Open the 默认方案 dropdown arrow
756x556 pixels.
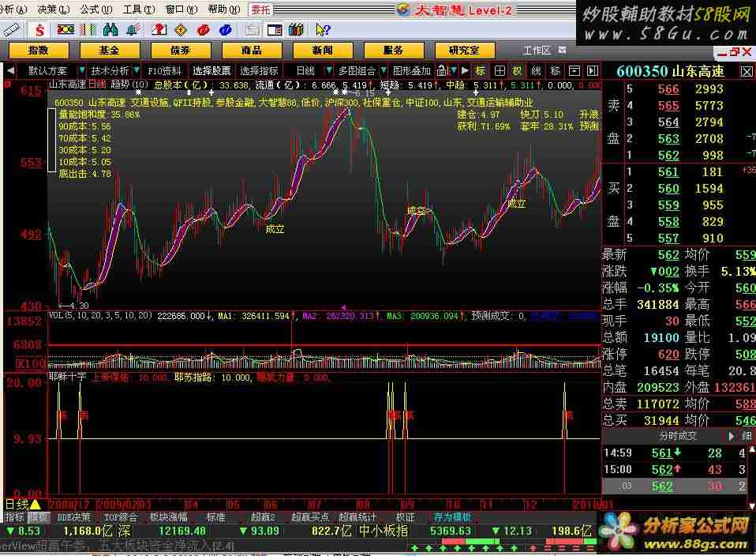pos(81,70)
